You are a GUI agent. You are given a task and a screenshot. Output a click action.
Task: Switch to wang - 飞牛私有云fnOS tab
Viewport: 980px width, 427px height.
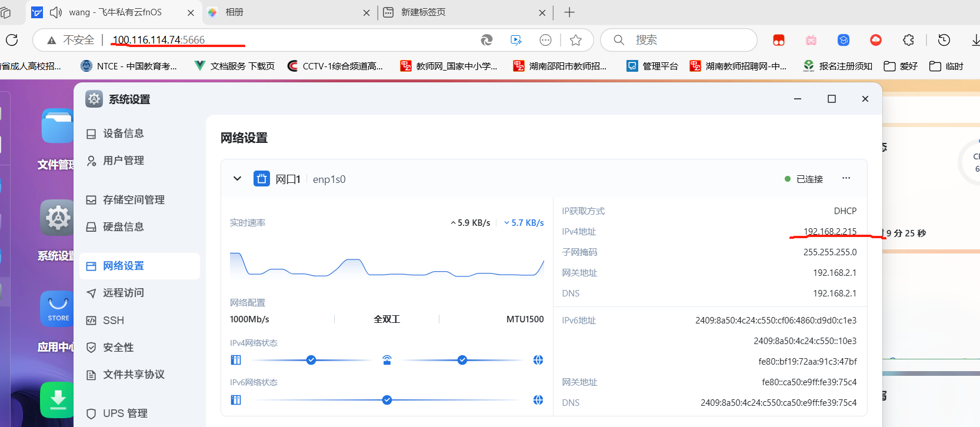point(114,12)
